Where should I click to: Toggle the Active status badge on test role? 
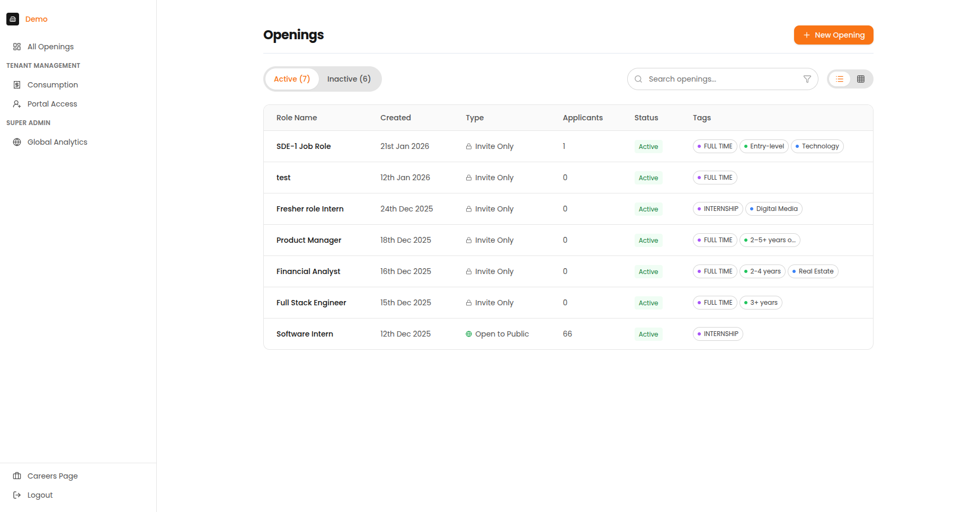(x=648, y=178)
